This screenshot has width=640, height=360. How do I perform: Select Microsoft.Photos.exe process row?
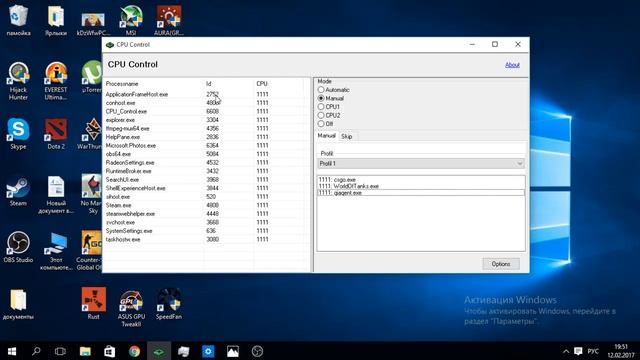click(206, 145)
